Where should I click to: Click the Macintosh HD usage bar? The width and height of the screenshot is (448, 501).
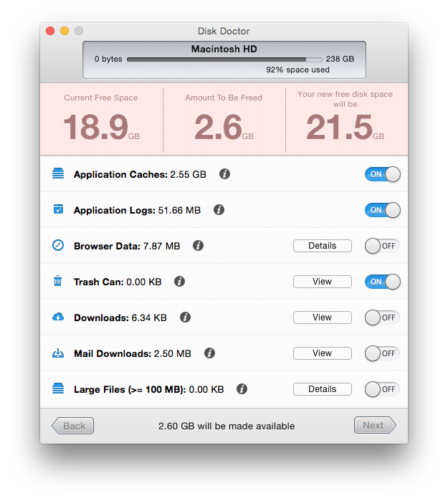pyautogui.click(x=224, y=59)
